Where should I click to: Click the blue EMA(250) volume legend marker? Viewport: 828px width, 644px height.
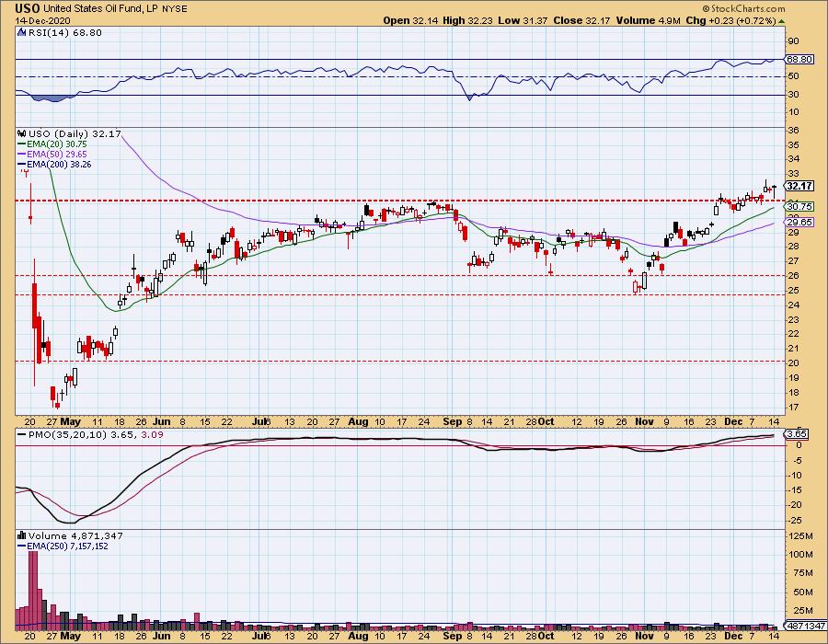pos(22,546)
